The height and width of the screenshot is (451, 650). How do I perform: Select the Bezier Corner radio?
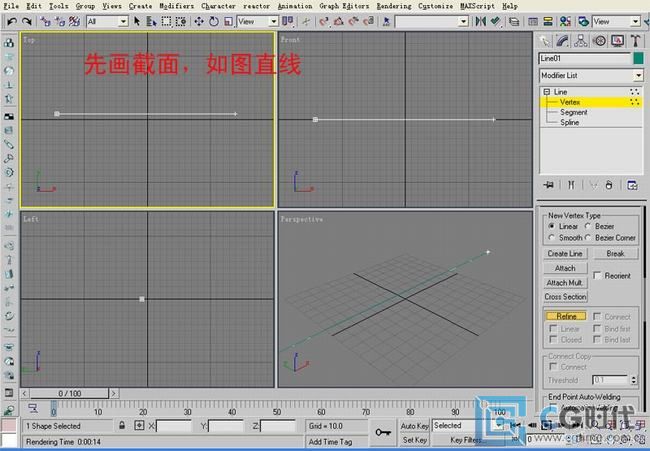pos(587,238)
